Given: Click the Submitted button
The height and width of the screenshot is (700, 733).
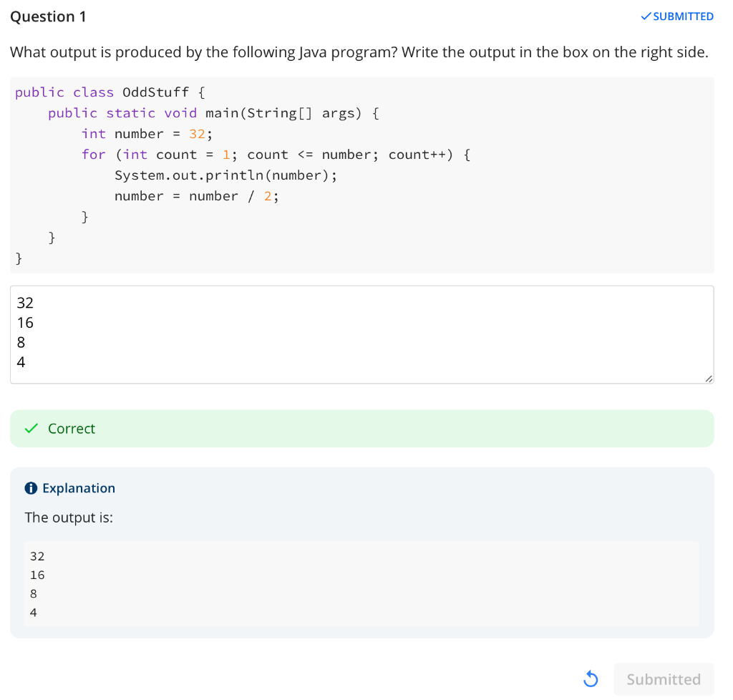Looking at the screenshot, I should pos(664,679).
